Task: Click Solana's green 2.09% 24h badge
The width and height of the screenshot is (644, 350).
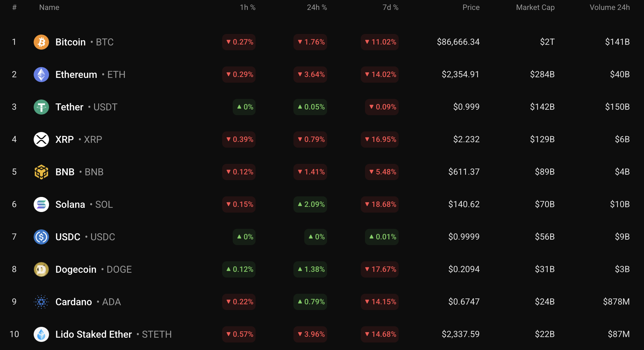Action: click(x=311, y=204)
